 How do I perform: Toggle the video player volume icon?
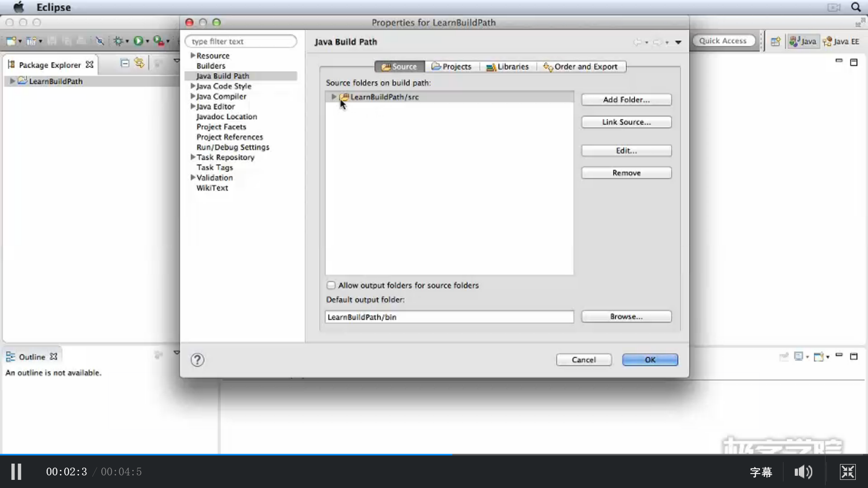point(803,472)
